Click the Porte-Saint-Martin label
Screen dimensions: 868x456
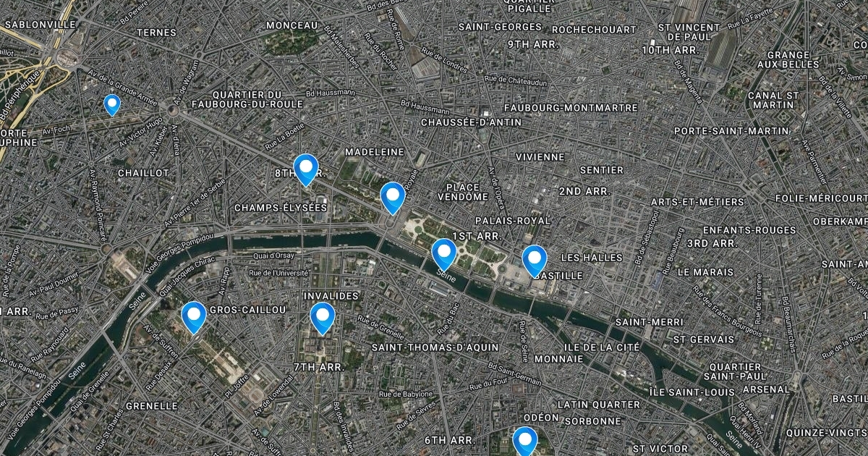pos(731,131)
